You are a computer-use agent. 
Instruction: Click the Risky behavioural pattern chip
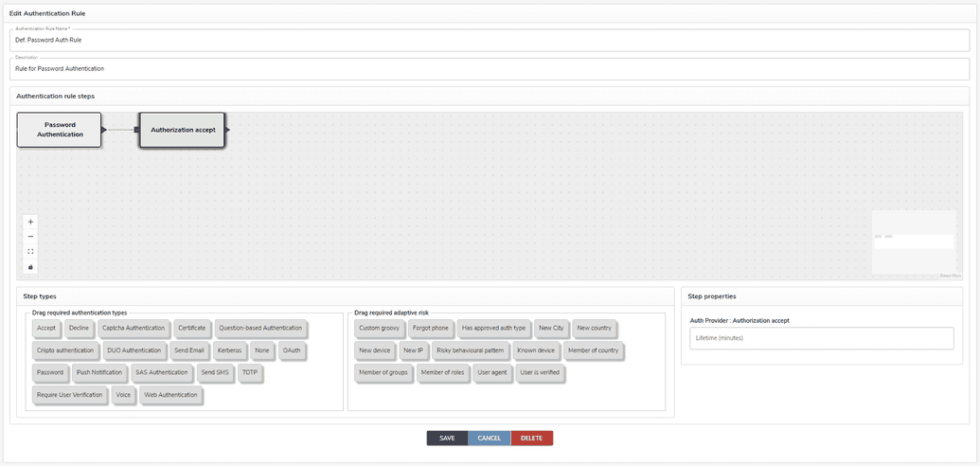(470, 350)
